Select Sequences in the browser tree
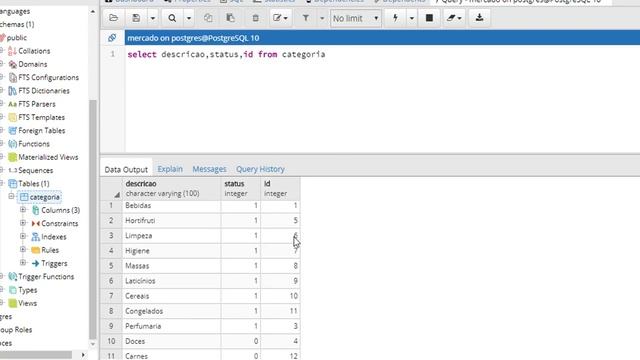Image resolution: width=640 pixels, height=360 pixels. [36, 171]
